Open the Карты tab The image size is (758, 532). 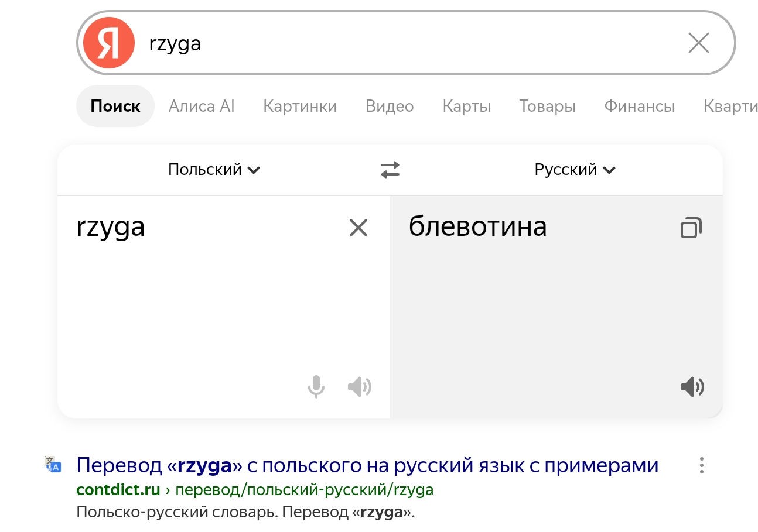(x=466, y=106)
